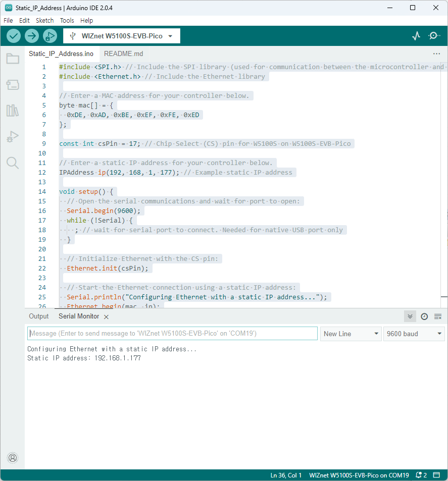448x481 pixels.
Task: Open the Library Manager sidebar icon
Action: [x=13, y=111]
